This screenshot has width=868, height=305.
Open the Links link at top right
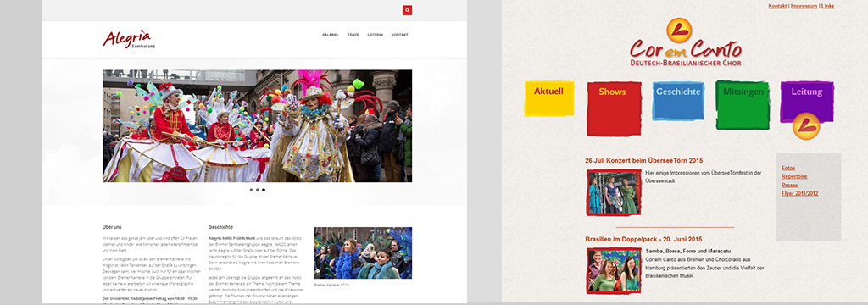coord(827,6)
